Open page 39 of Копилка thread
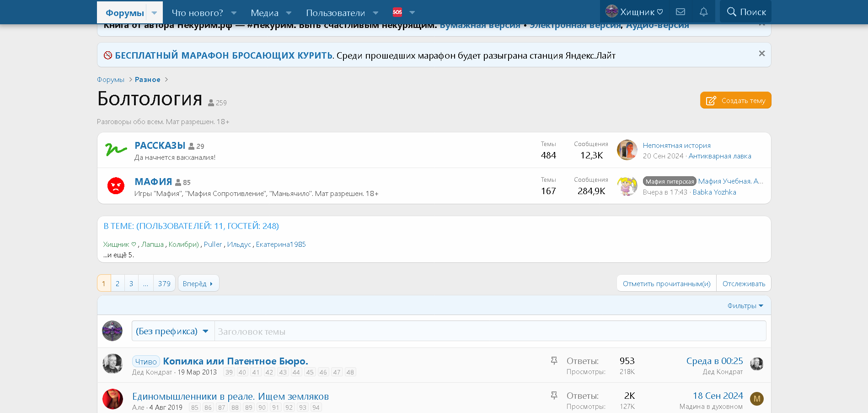 [x=229, y=372]
